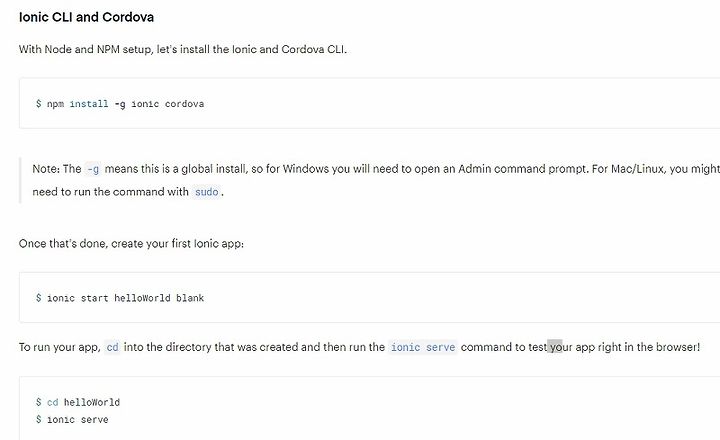720x440 pixels.
Task: Click the word "install" in npm command
Action: (x=89, y=104)
